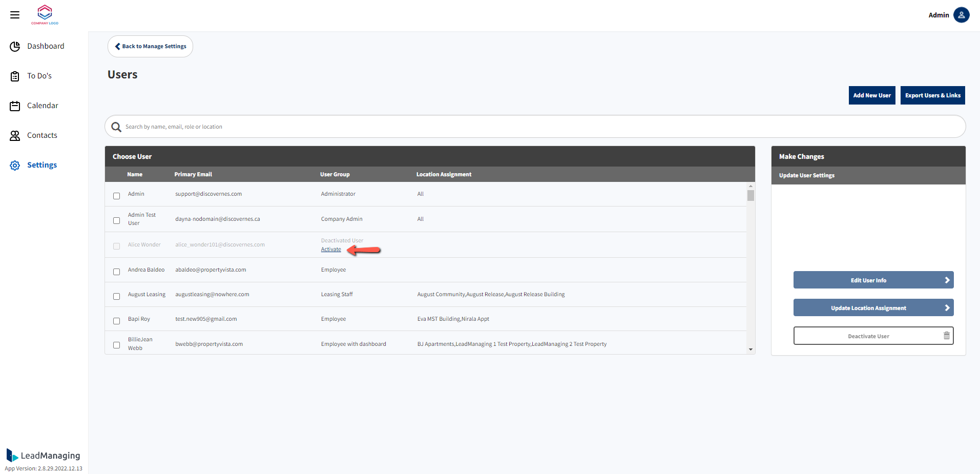
Task: Click the Administrator user group cell
Action: pos(338,194)
